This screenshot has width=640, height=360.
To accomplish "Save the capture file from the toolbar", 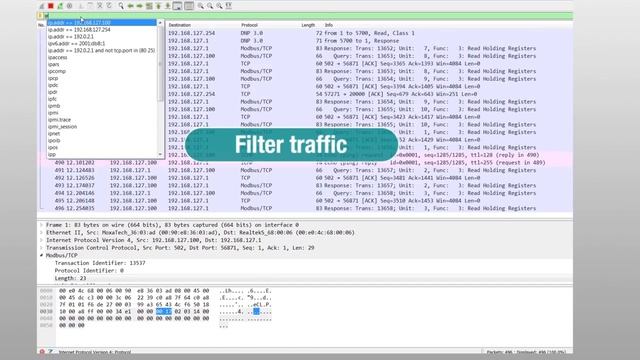I will pos(90,6).
